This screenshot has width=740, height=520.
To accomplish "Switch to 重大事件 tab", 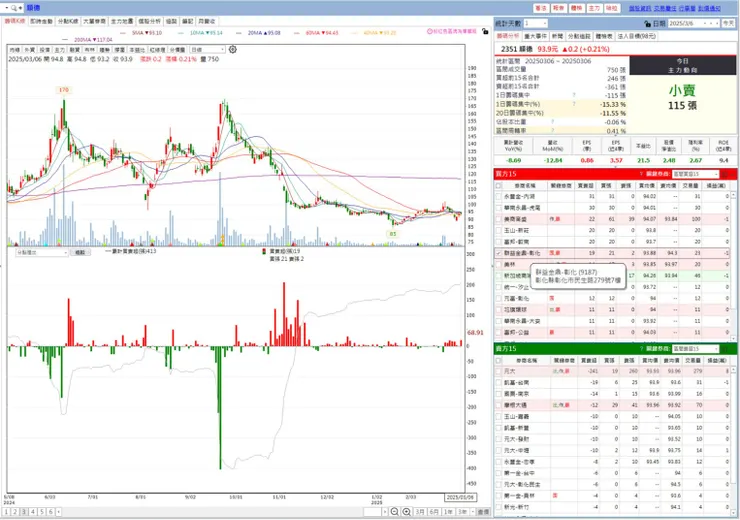I will coord(535,36).
